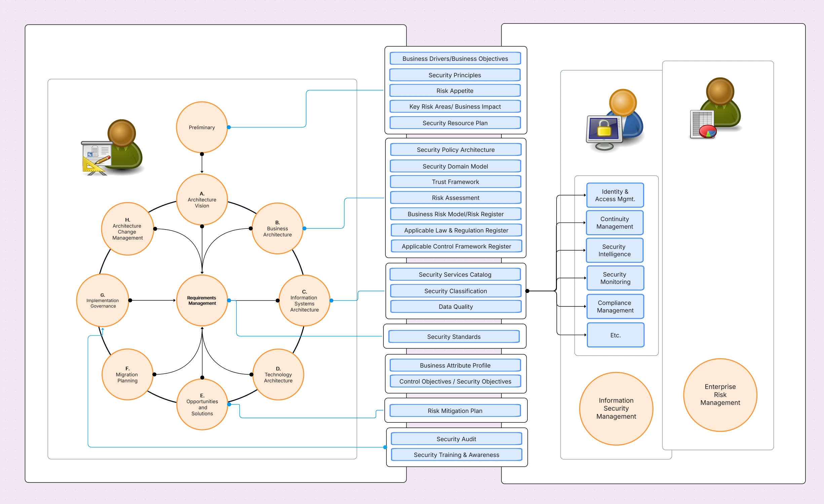Click the Risk Appetite box
Viewport: 824px width, 504px height.
455,91
